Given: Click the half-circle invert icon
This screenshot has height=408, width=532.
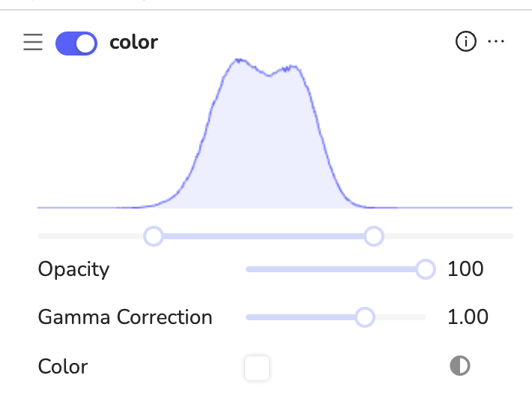Looking at the screenshot, I should [459, 366].
